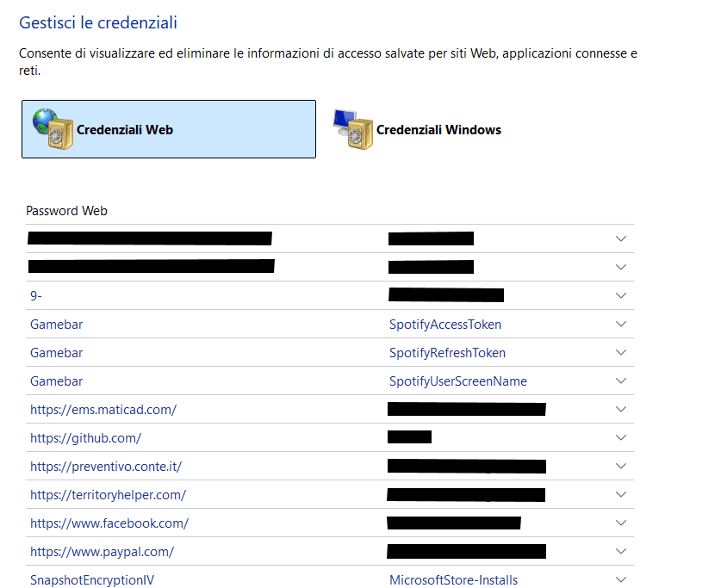Open the https://github.com/ entry link
The height and width of the screenshot is (588, 721).
click(x=85, y=438)
